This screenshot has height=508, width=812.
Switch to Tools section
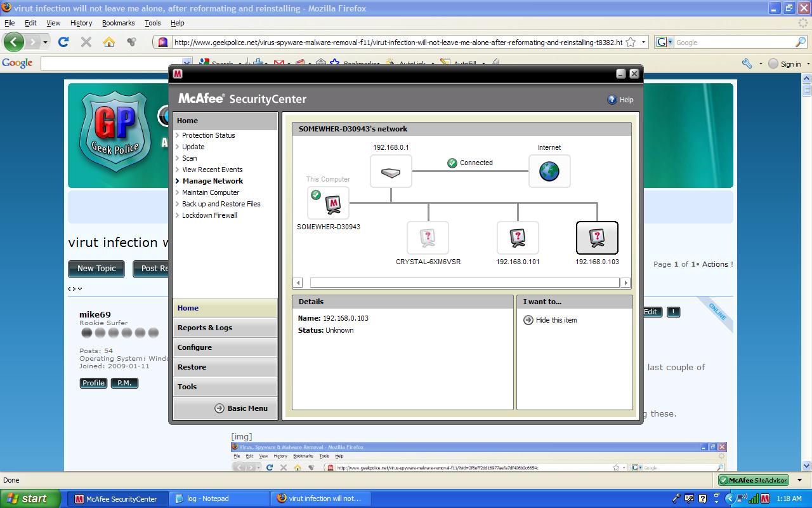tap(225, 387)
